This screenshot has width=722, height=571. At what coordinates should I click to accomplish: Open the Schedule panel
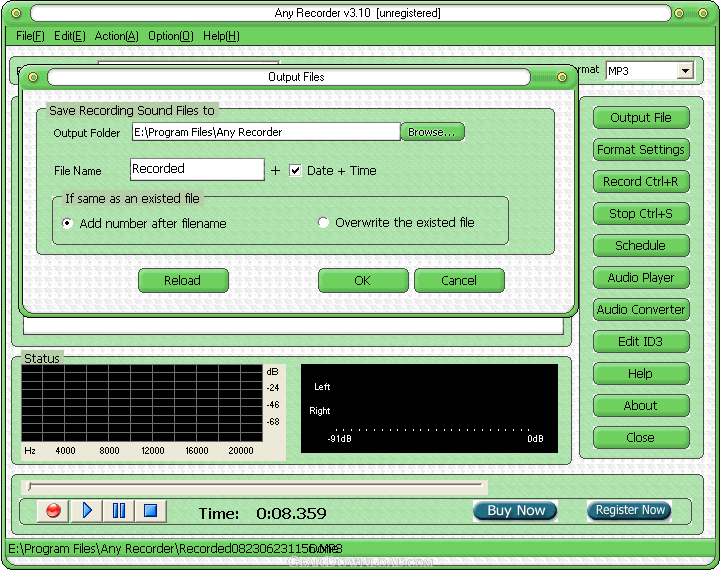(x=641, y=246)
